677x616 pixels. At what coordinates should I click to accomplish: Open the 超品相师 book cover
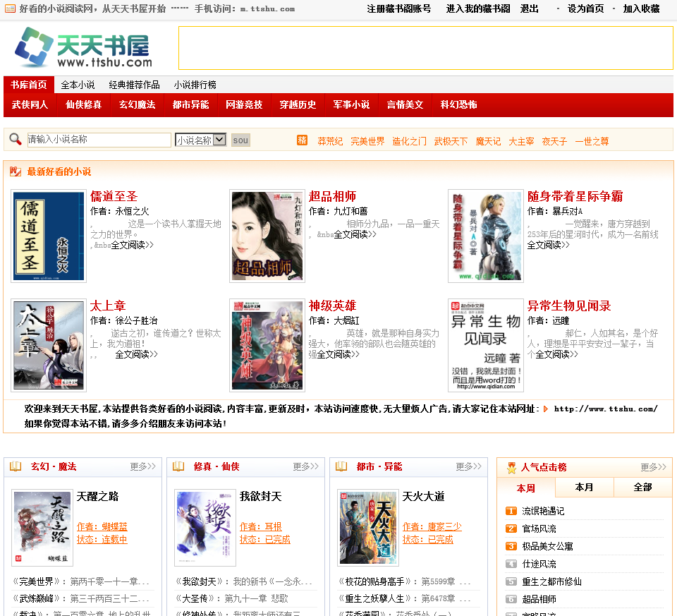click(267, 236)
